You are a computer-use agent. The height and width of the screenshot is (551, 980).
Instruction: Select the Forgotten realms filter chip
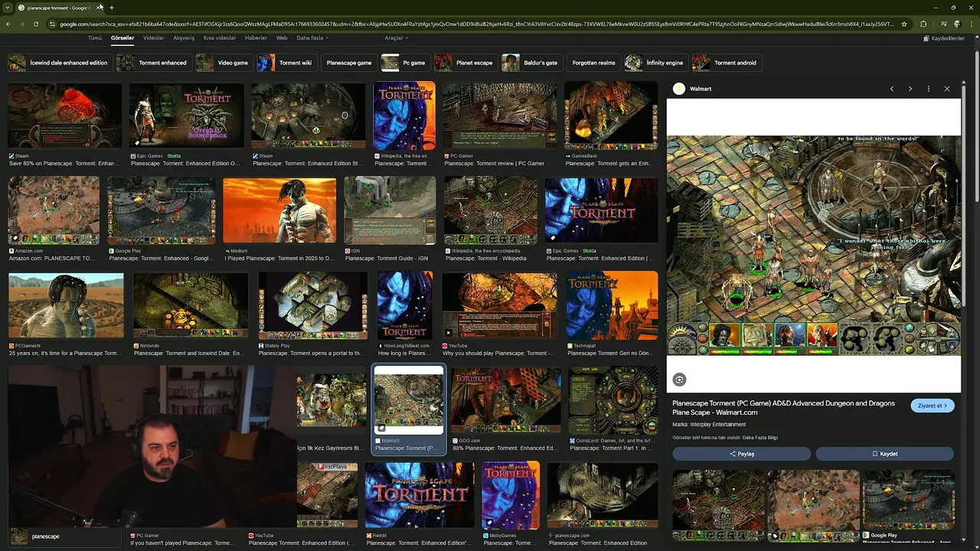[x=593, y=63]
